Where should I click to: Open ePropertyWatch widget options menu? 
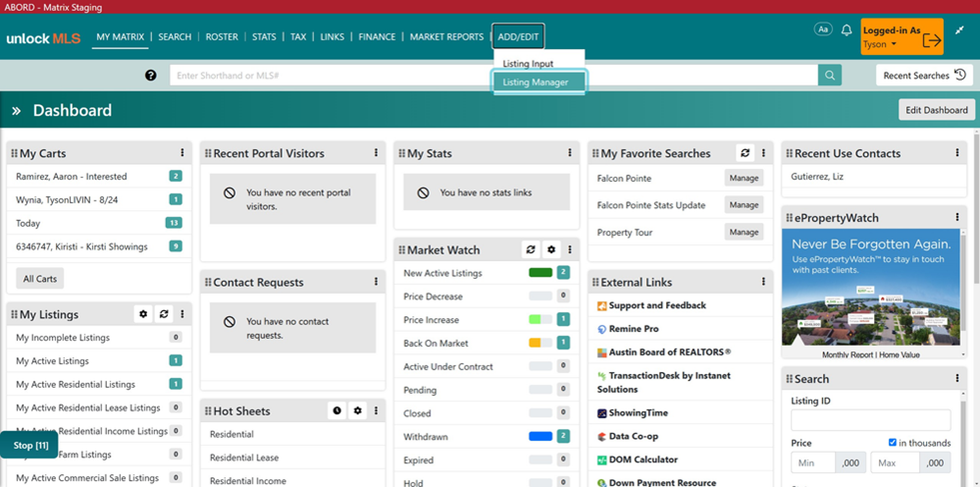pos(957,217)
